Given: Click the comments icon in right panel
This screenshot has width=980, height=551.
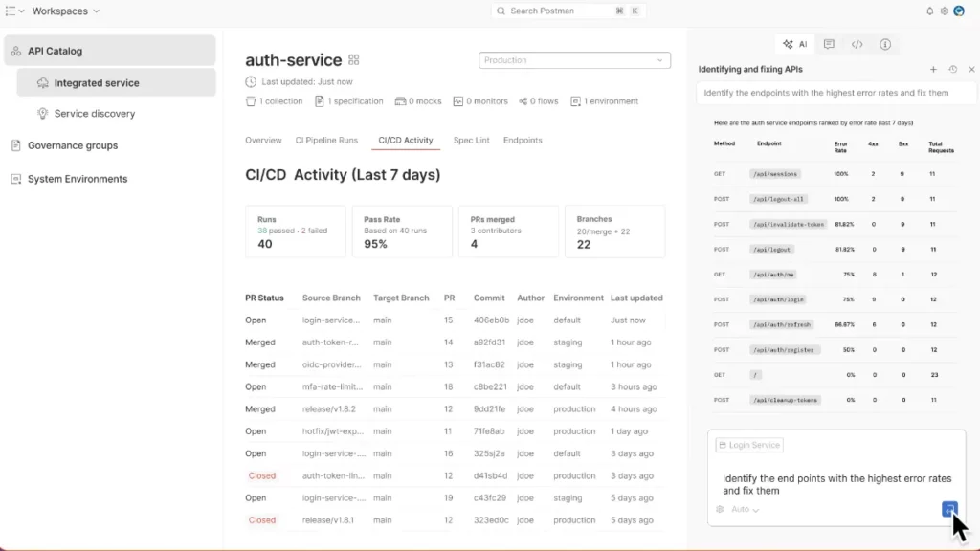Looking at the screenshot, I should tap(829, 44).
